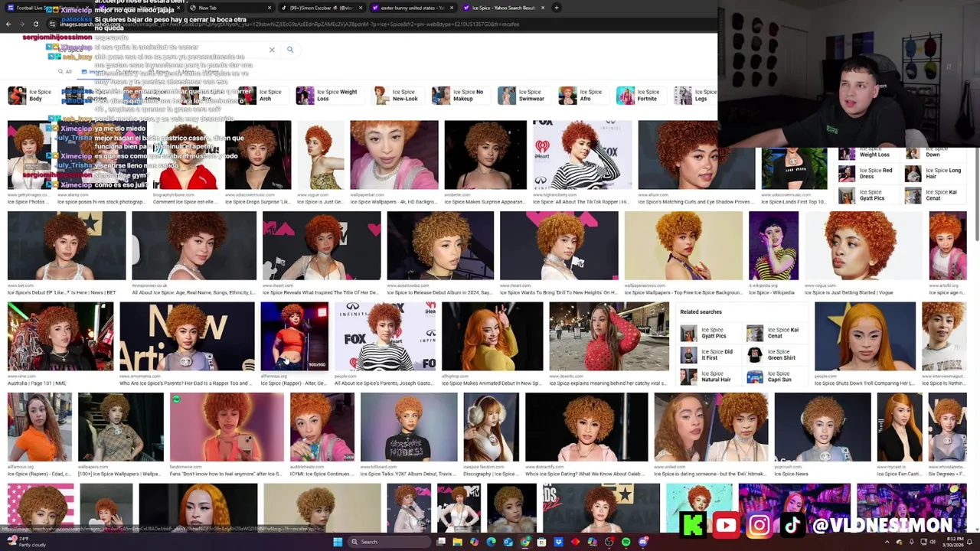The width and height of the screenshot is (980, 551).
Task: Close the easter bunny united states tab
Action: 450,8
